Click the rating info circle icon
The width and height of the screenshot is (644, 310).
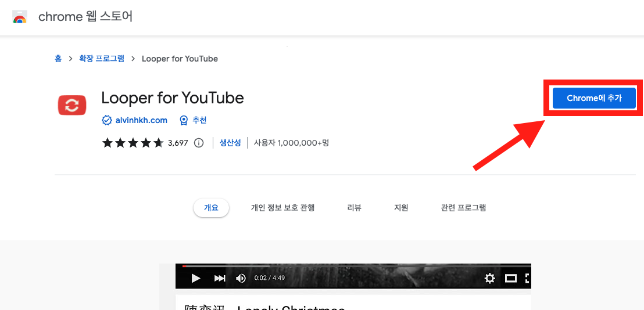click(x=199, y=143)
